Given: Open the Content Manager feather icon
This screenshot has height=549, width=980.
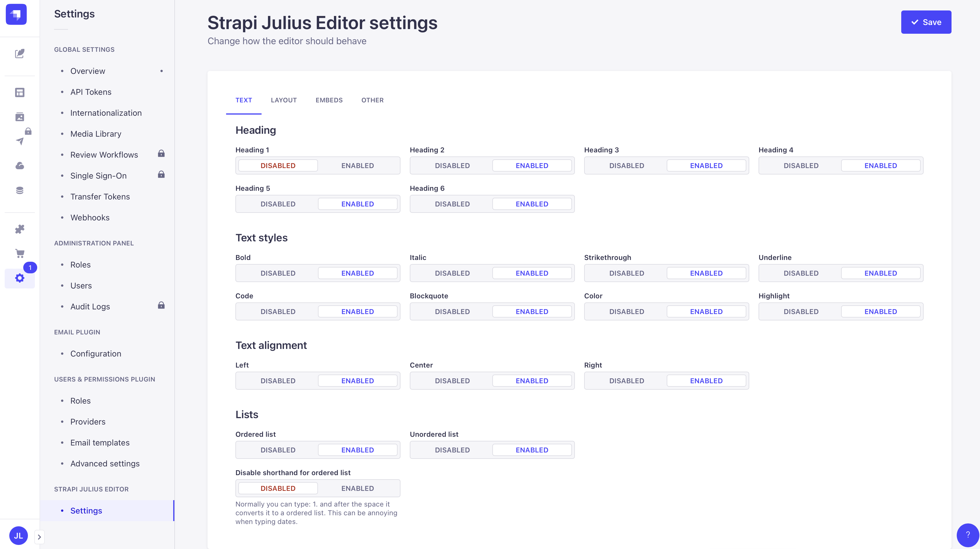Looking at the screenshot, I should (x=20, y=53).
